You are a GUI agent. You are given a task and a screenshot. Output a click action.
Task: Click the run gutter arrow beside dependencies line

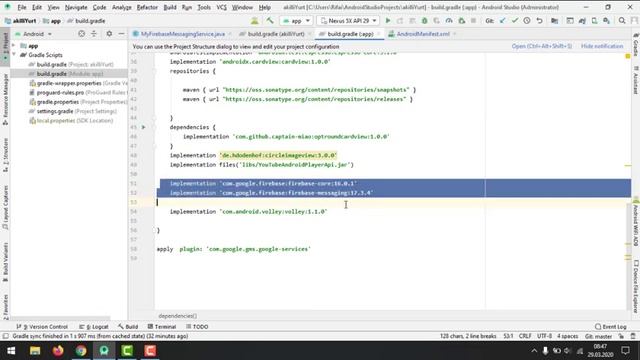pos(143,127)
